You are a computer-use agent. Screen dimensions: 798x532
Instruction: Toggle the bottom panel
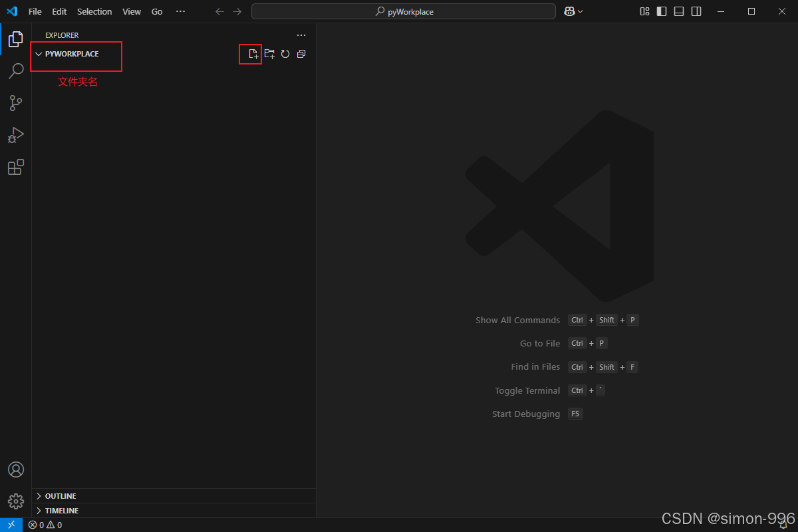pos(679,11)
